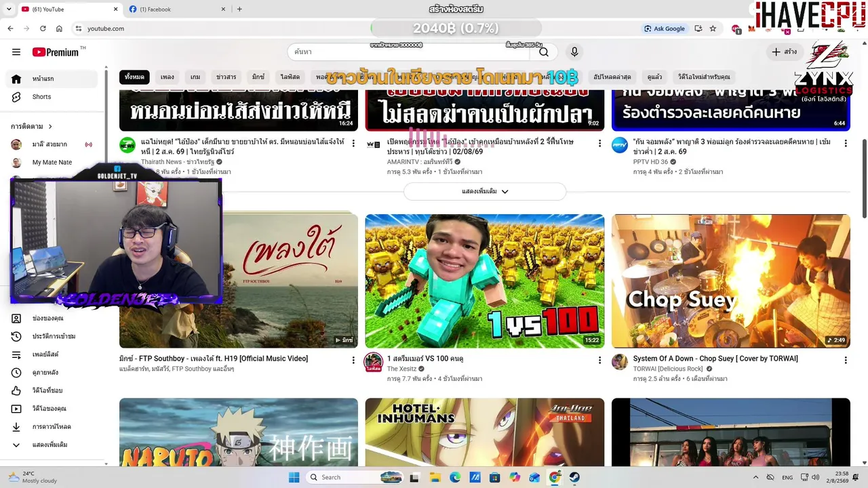Open File Explorer from the taskbar
Image resolution: width=868 pixels, height=488 pixels.
pyautogui.click(x=435, y=477)
